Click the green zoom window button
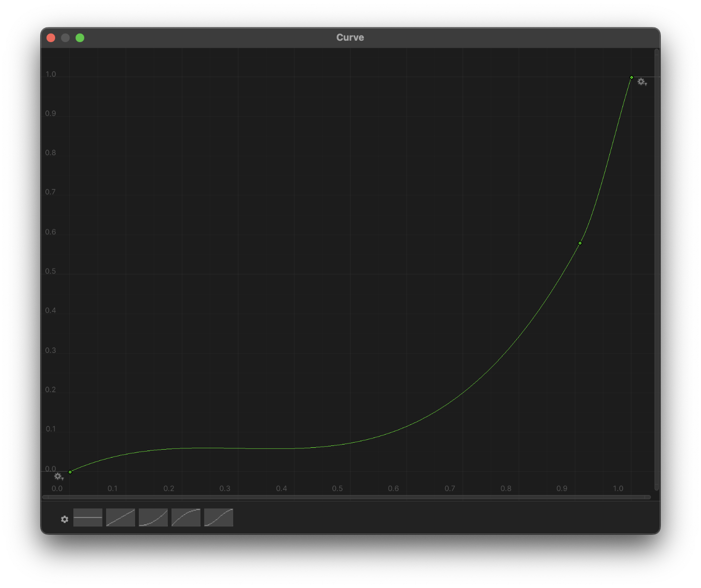 (x=80, y=38)
